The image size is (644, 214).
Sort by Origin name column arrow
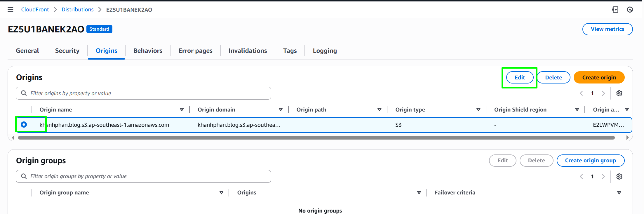pos(182,110)
